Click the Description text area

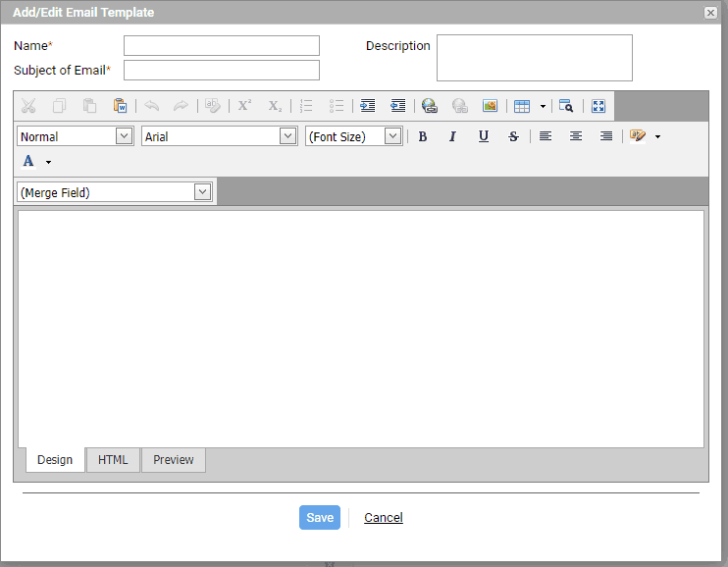[535, 58]
